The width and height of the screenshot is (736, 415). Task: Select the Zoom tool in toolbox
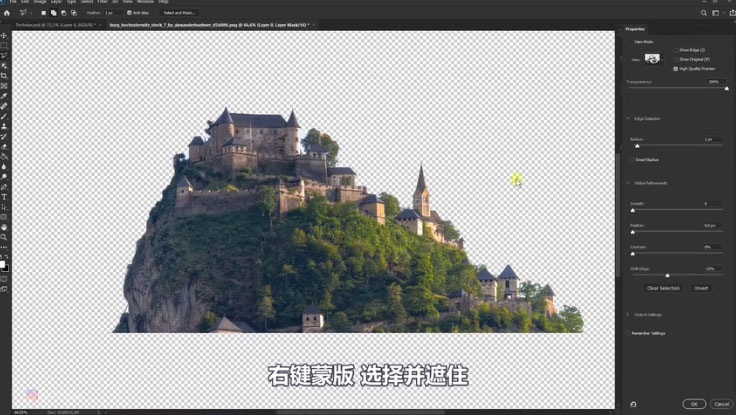tap(4, 238)
